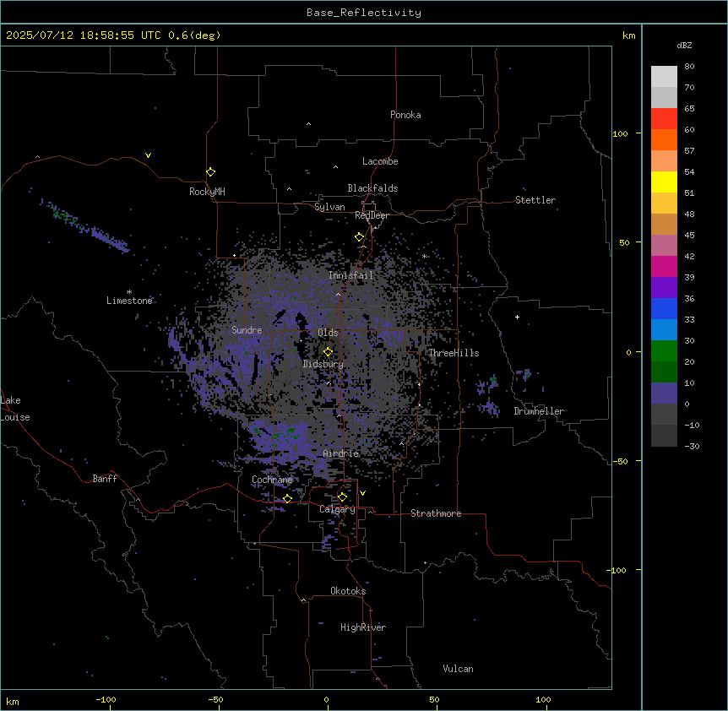The image size is (728, 711).
Task: Click the Lake Louise label
Action: pos(15,409)
